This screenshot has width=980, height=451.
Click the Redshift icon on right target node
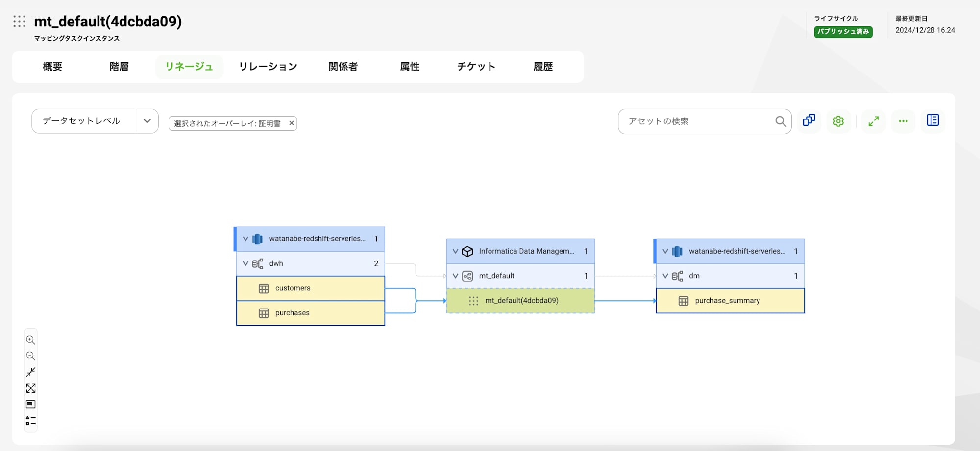(678, 251)
